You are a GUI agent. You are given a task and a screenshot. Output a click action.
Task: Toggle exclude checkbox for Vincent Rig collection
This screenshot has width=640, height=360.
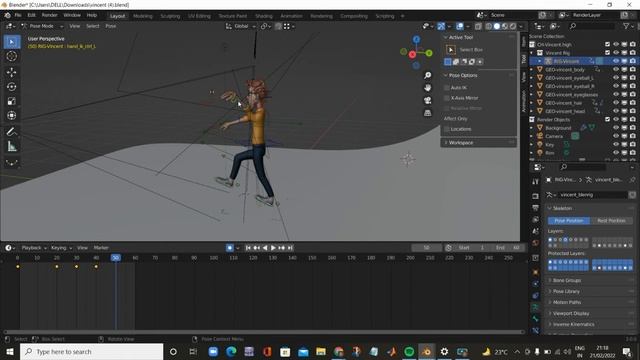pyautogui.click(x=607, y=53)
